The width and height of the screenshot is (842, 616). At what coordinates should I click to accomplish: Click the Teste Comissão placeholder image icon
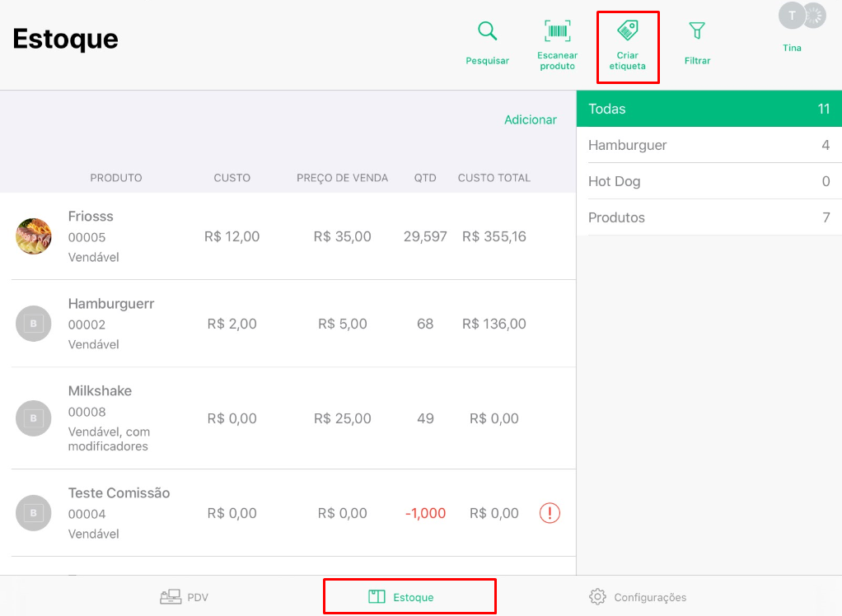(33, 513)
